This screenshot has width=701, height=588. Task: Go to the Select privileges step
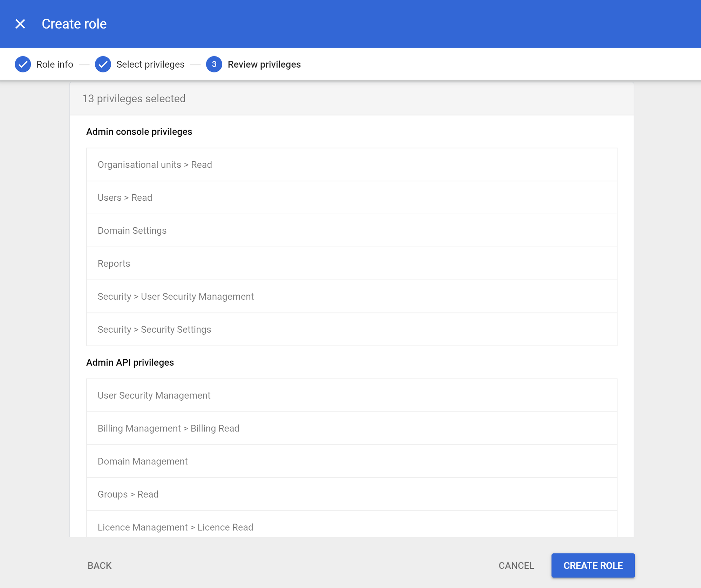click(150, 64)
